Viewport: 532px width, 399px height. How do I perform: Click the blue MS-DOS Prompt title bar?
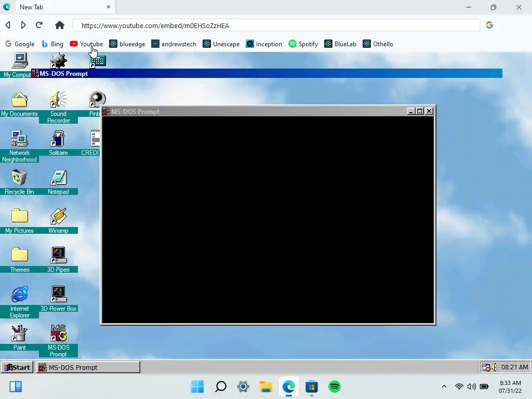pyautogui.click(x=267, y=73)
